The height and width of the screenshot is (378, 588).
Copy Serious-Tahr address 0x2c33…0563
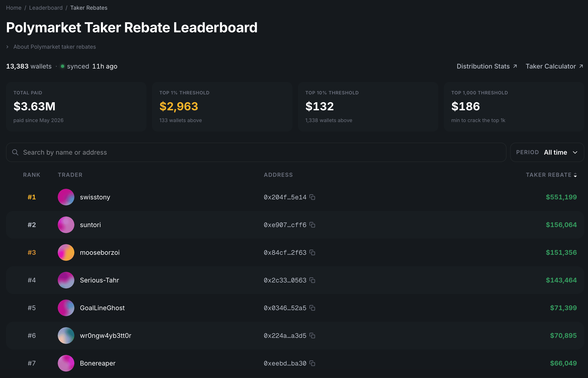(x=312, y=280)
